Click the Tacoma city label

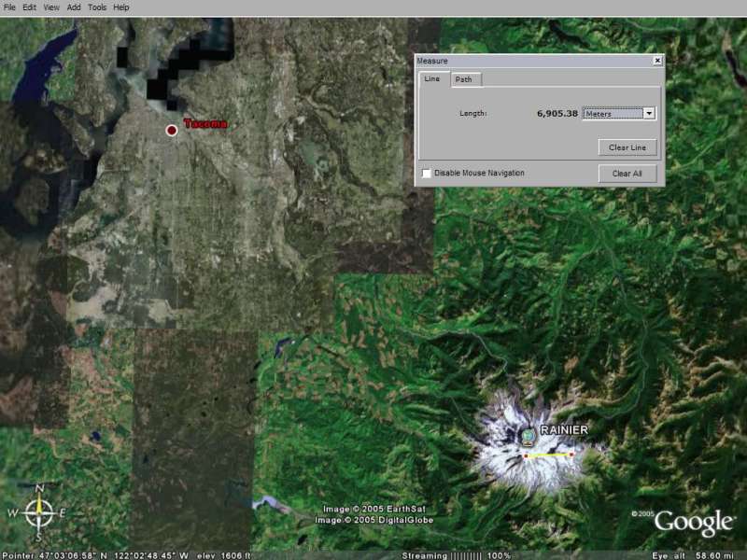205,124
